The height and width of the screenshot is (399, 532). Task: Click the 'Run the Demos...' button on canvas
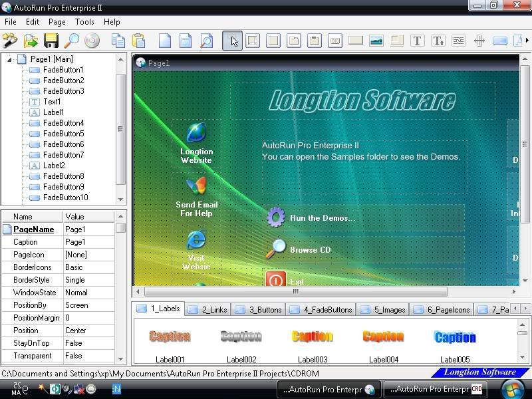(364, 218)
